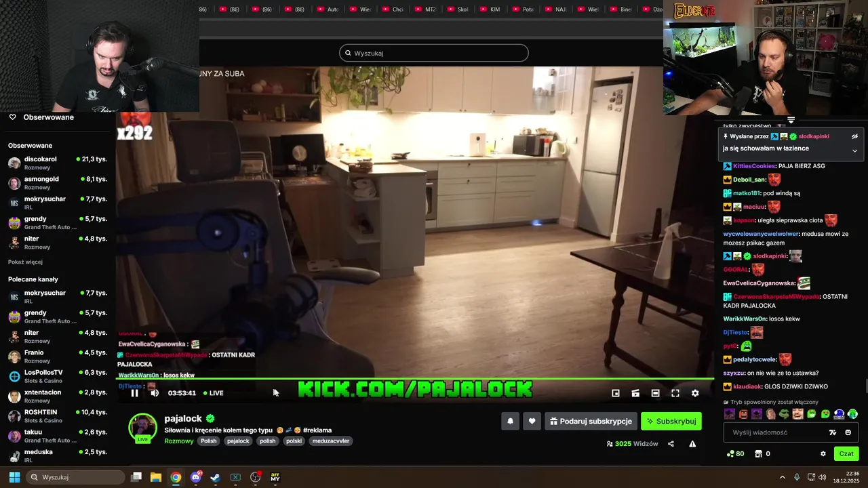Open slodkapinki username in chat
Image resolution: width=868 pixels, height=488 pixels.
pos(770,256)
